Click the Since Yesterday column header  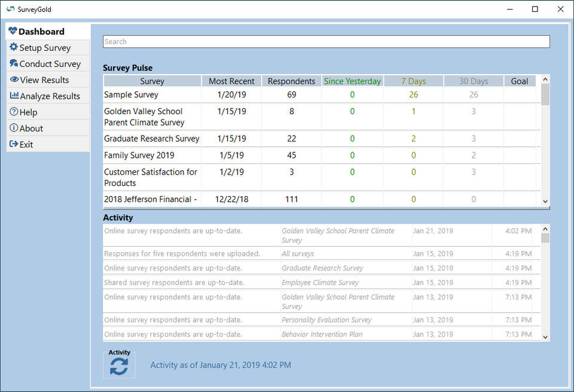352,81
